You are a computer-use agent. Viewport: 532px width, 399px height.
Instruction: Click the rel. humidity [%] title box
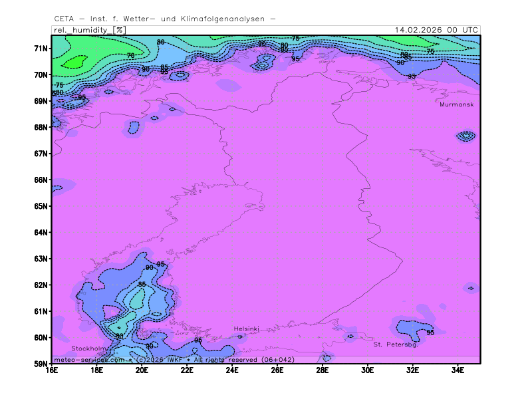tap(88, 30)
